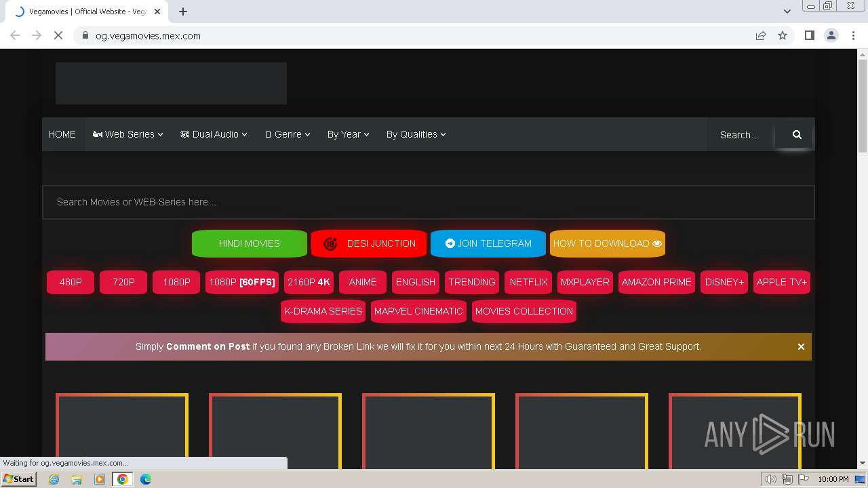Click the Chrome taskbar icon

click(x=122, y=479)
